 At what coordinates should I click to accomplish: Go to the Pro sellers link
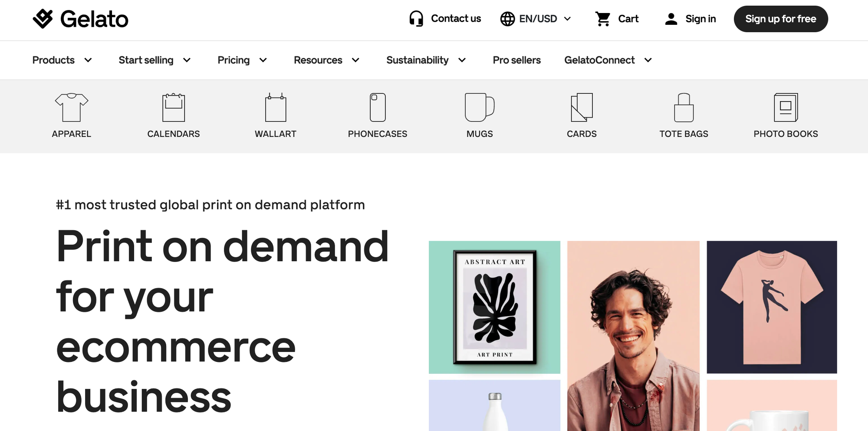[516, 60]
